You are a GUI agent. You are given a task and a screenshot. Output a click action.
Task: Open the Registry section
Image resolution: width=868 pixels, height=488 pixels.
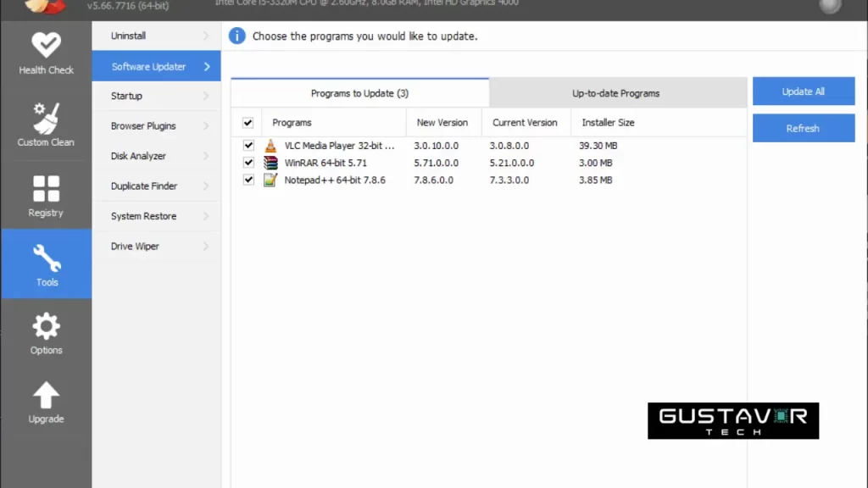click(46, 196)
